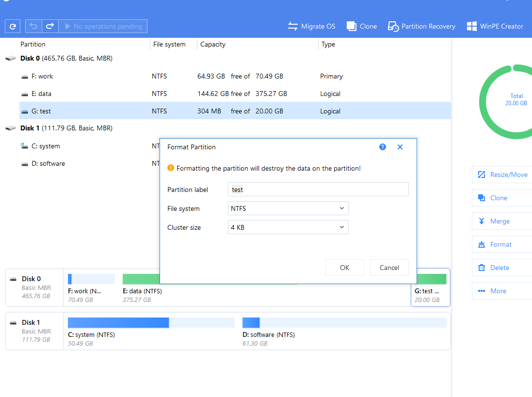Click the Partition column header

pos(33,44)
